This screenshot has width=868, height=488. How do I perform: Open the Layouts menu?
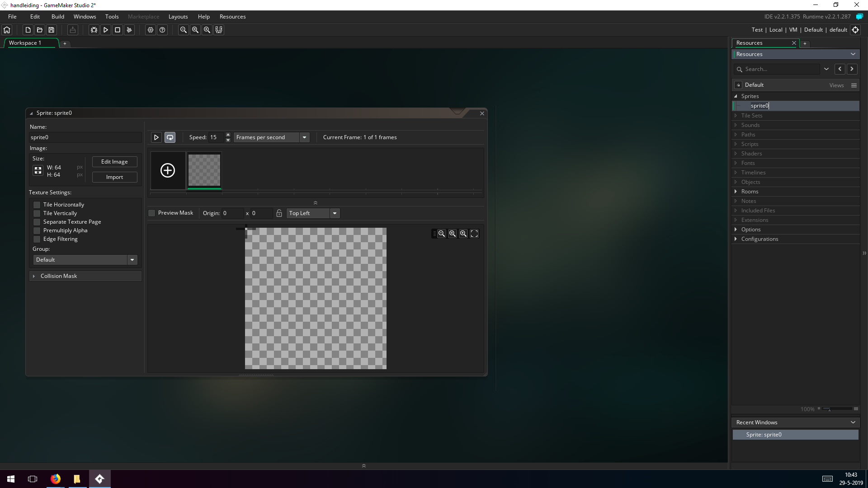coord(178,17)
